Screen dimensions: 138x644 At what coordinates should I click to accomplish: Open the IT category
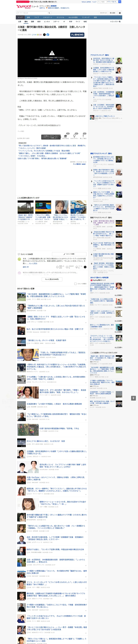tap(64, 21)
